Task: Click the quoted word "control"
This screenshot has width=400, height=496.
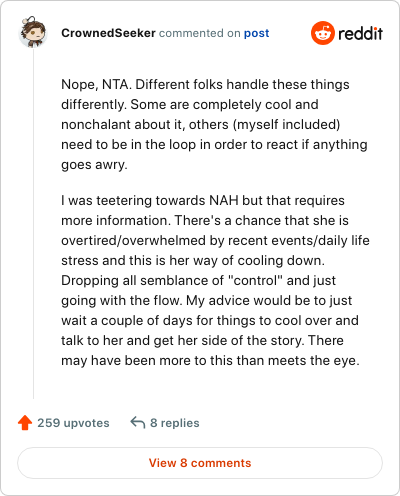Action: [x=255, y=280]
